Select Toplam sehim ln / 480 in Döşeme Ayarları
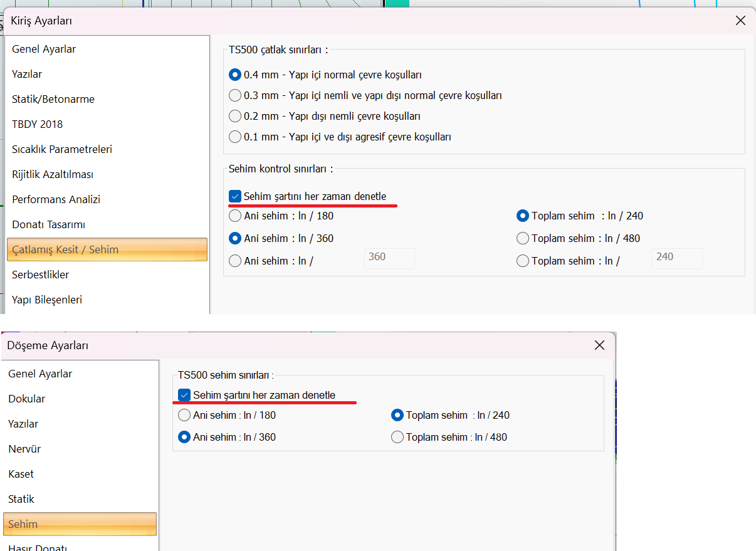 [397, 437]
